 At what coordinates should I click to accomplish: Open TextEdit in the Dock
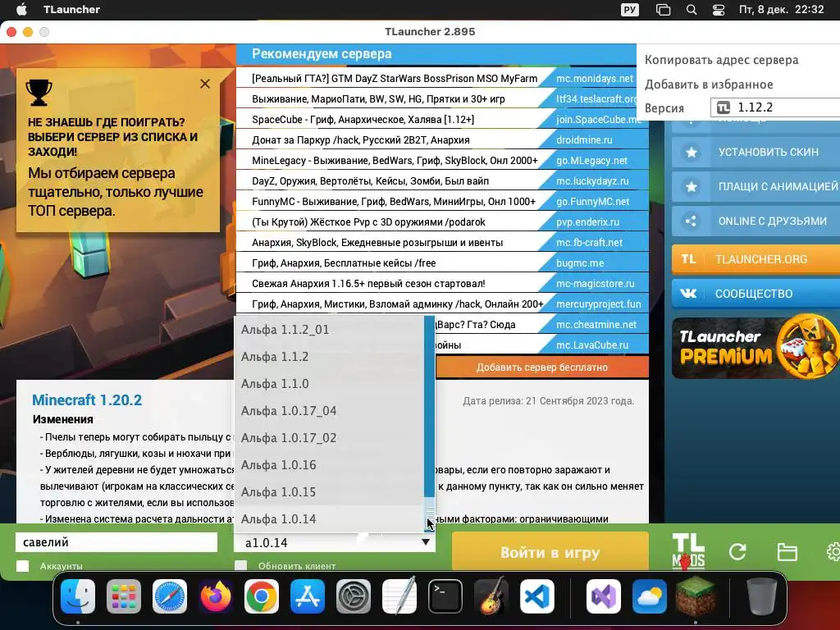[x=399, y=596]
